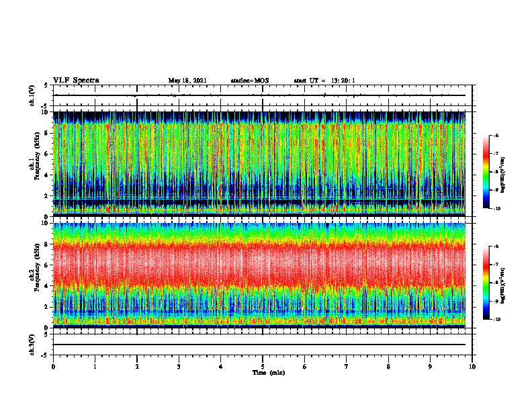Click the time axis tick label '7'
This screenshot has height=411, width=532.
[x=347, y=367]
